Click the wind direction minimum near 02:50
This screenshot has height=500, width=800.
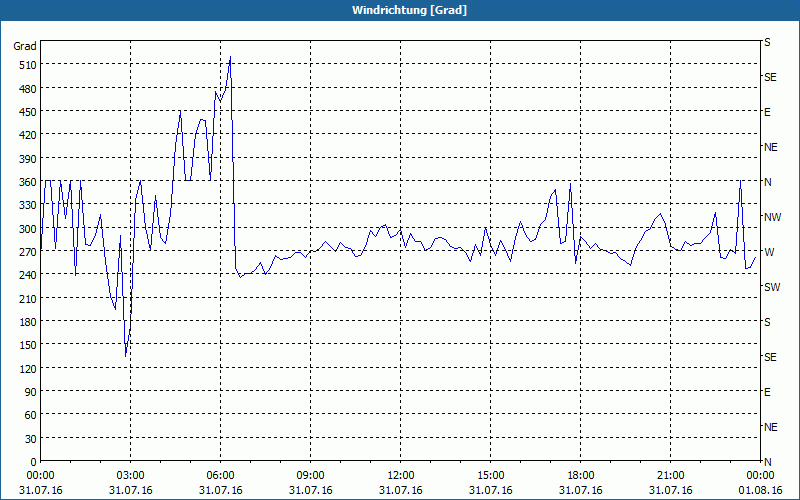(126, 356)
